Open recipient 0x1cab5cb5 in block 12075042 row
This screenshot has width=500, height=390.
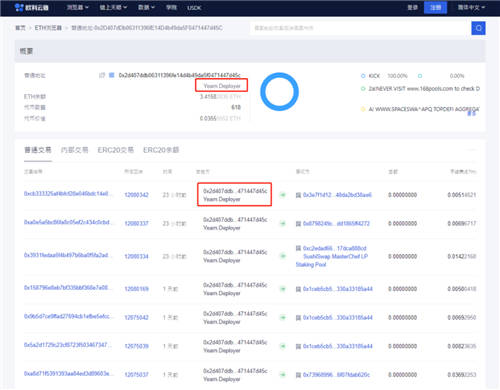337,317
